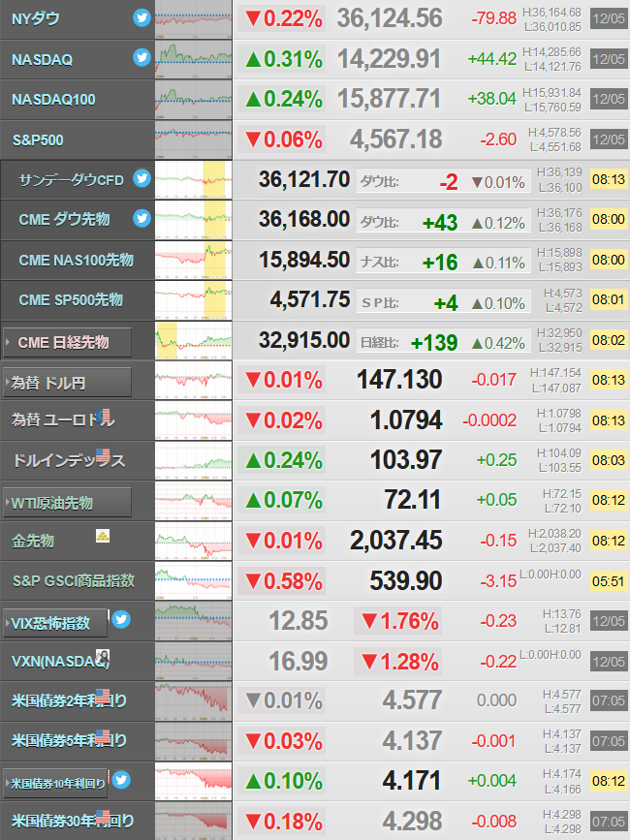The image size is (630, 840).
Task: View the CME NAS100先物 mini chart
Action: tap(194, 261)
